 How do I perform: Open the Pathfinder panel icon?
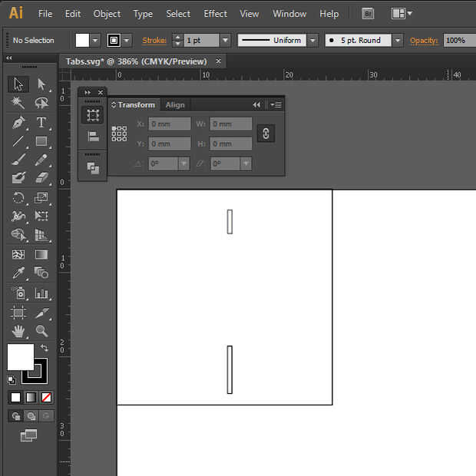[93, 167]
